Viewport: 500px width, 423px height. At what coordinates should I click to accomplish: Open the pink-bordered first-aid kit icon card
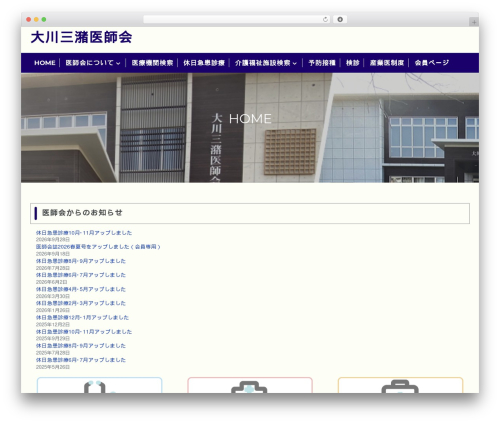(x=250, y=385)
